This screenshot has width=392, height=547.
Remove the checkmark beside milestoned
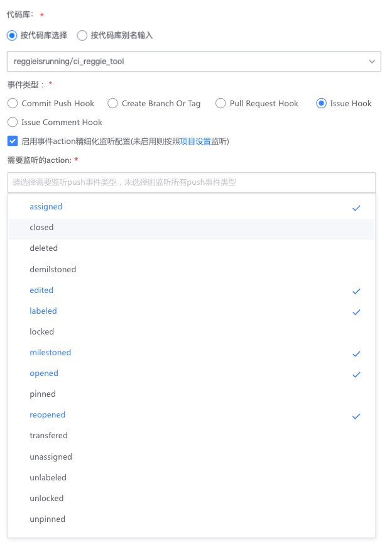356,353
